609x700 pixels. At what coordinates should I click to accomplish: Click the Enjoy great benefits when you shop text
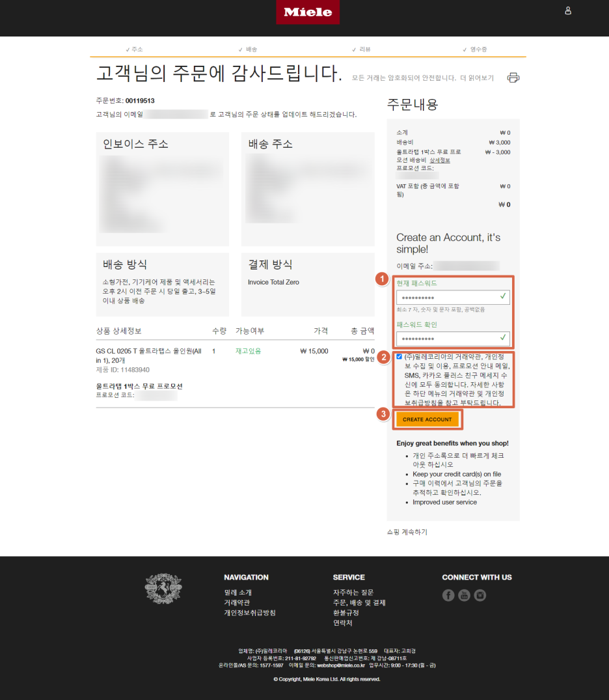(452, 443)
